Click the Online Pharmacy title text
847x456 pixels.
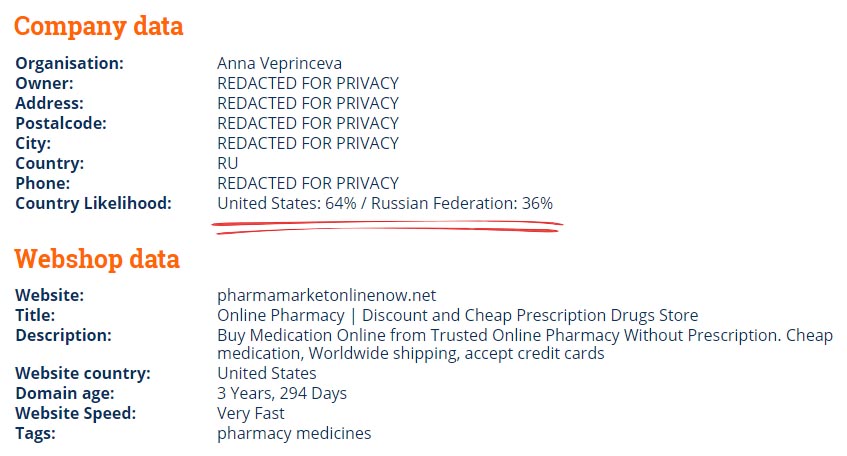click(458, 315)
